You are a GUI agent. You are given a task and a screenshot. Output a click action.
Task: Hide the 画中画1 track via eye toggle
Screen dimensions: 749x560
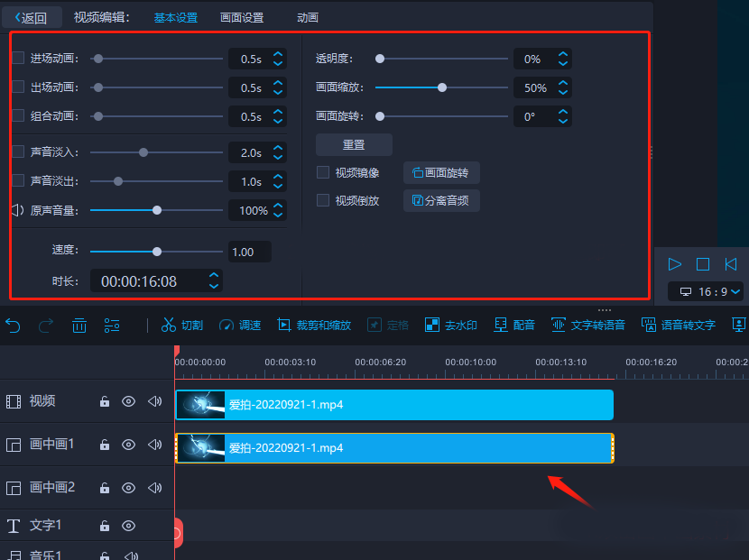pyautogui.click(x=129, y=444)
